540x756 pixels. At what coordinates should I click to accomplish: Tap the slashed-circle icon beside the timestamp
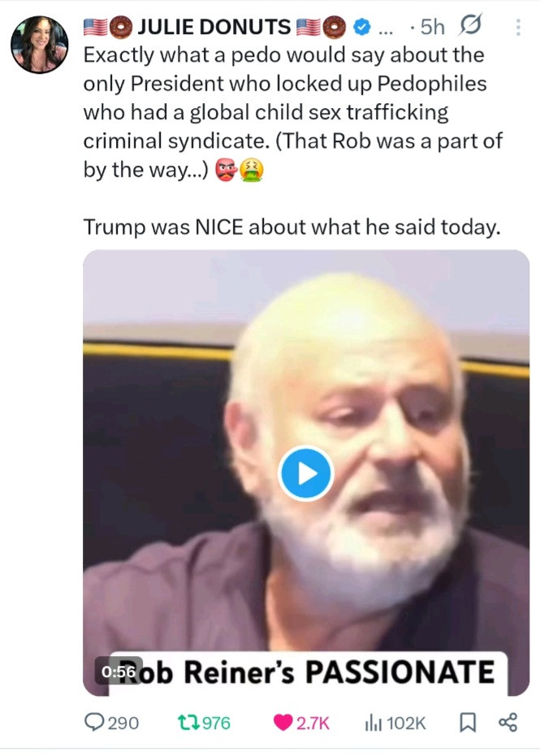click(x=470, y=27)
